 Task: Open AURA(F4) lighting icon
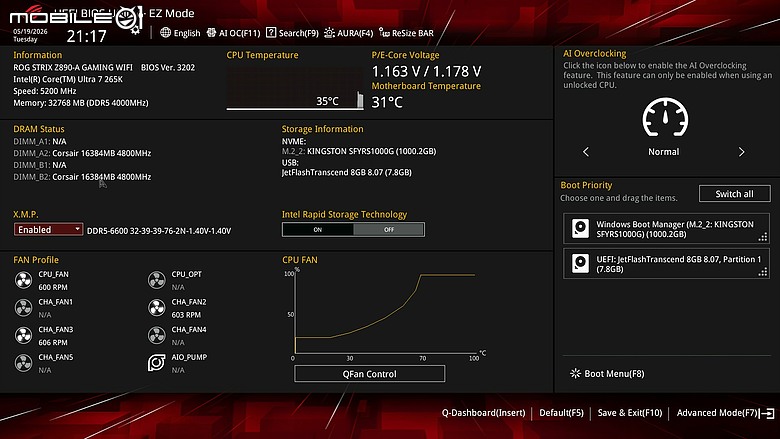(329, 33)
